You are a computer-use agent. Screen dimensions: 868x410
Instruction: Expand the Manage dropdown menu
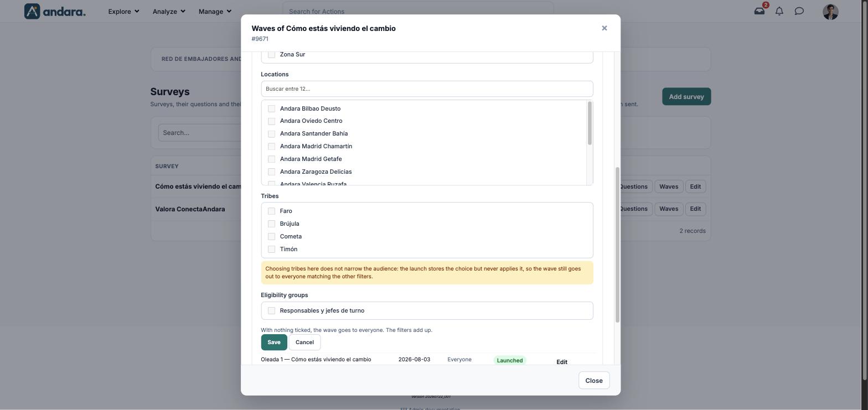215,11
